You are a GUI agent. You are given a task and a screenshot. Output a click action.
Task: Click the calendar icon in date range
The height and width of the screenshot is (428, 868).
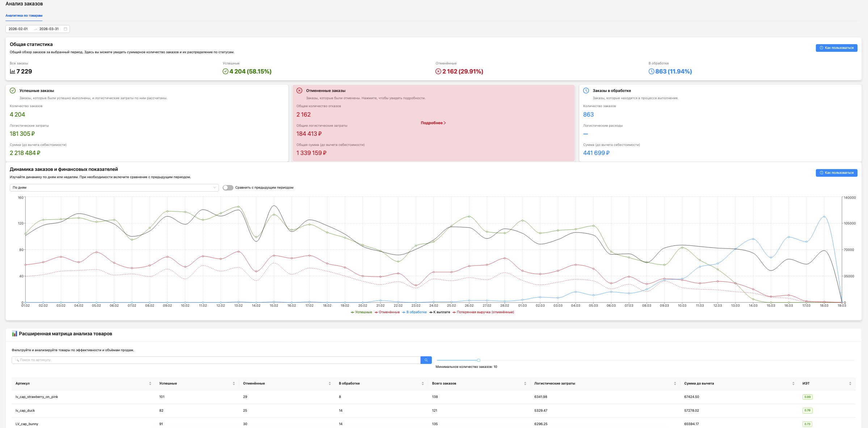tap(66, 29)
